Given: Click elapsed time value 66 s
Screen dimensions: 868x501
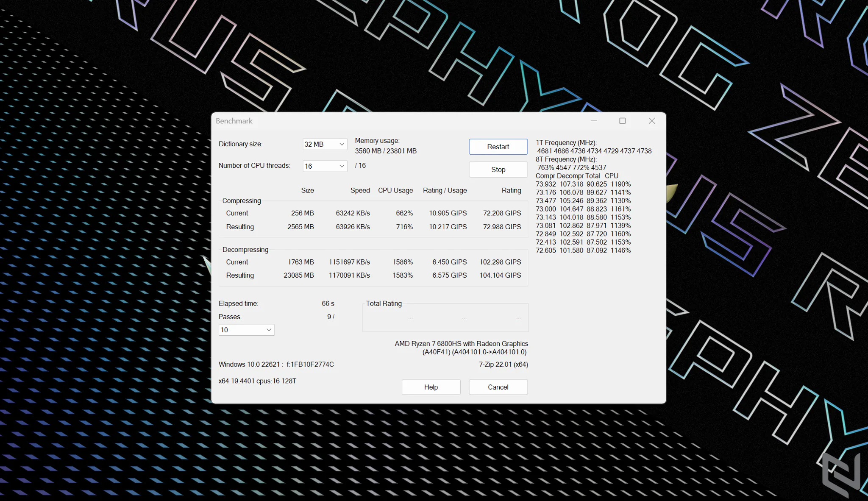Looking at the screenshot, I should coord(328,303).
